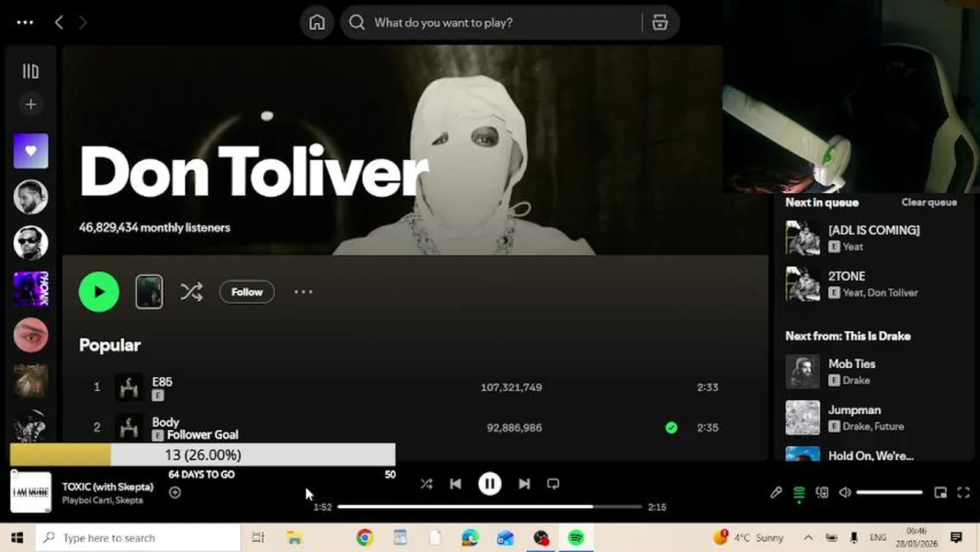This screenshot has height=552, width=980.
Task: Open the connect to a device icon
Action: coord(822,493)
